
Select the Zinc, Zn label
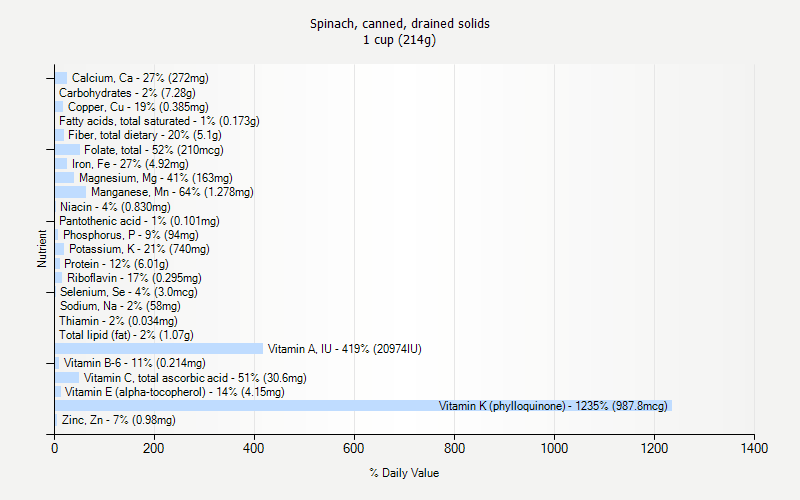tap(118, 420)
